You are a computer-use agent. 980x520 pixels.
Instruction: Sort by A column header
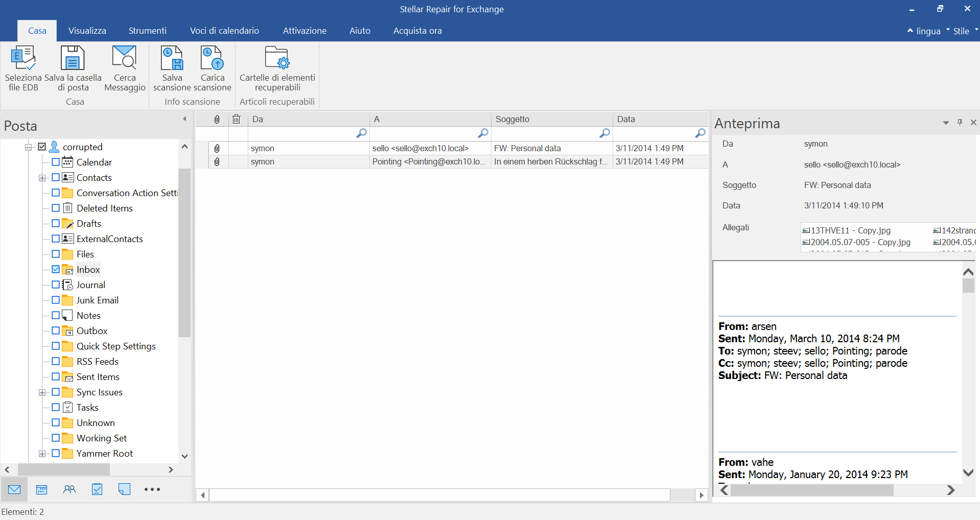coord(430,119)
